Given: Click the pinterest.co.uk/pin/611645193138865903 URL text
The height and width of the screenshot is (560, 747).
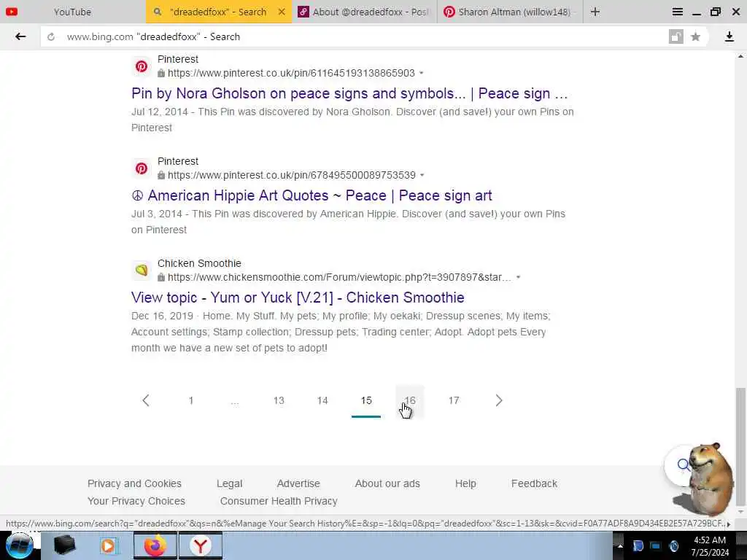Looking at the screenshot, I should click(x=291, y=74).
